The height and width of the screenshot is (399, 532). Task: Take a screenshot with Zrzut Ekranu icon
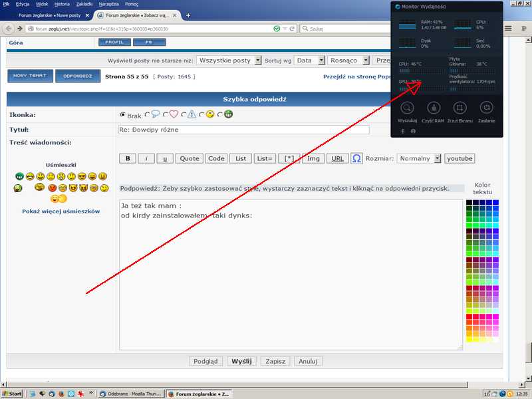click(460, 108)
